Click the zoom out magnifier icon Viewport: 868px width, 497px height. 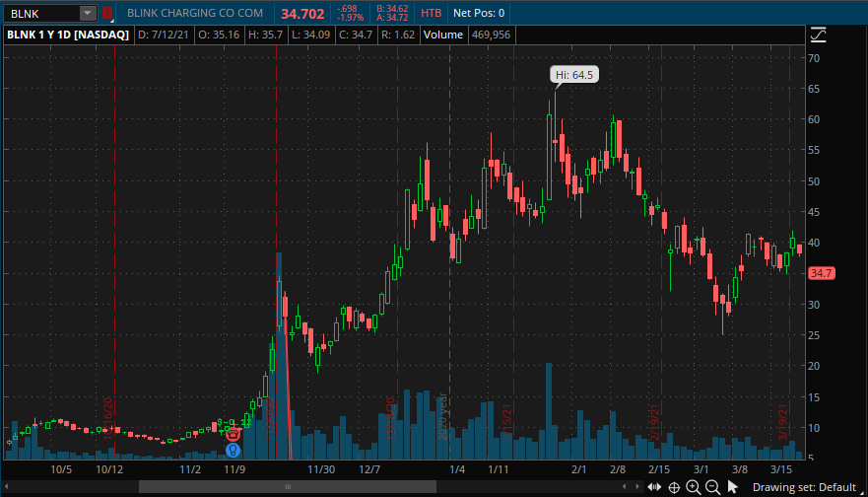coord(713,487)
